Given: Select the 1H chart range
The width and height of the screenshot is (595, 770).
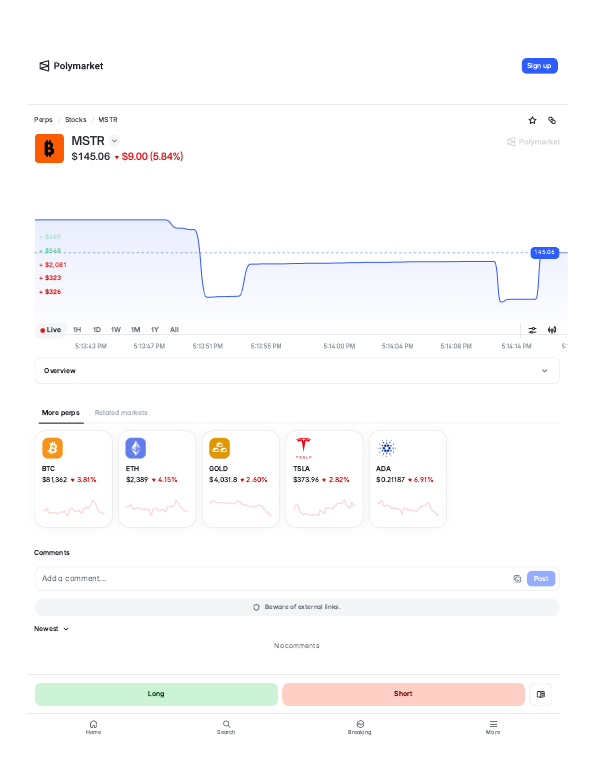Looking at the screenshot, I should (77, 330).
